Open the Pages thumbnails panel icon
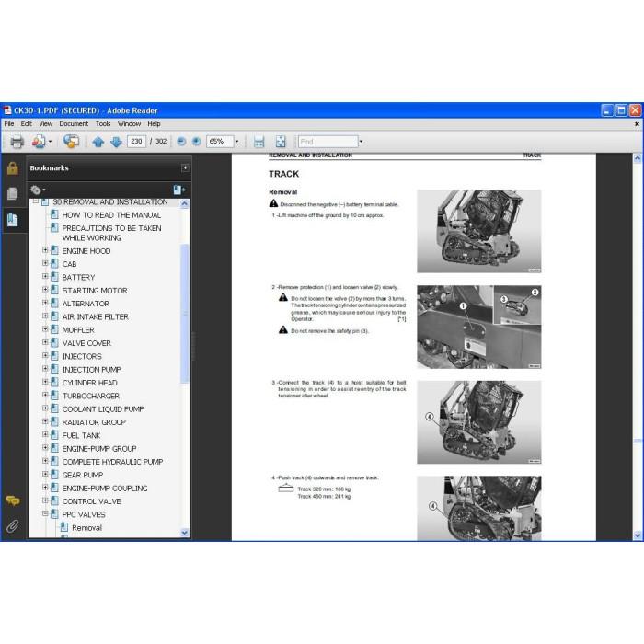The width and height of the screenshot is (644, 644). point(12,194)
